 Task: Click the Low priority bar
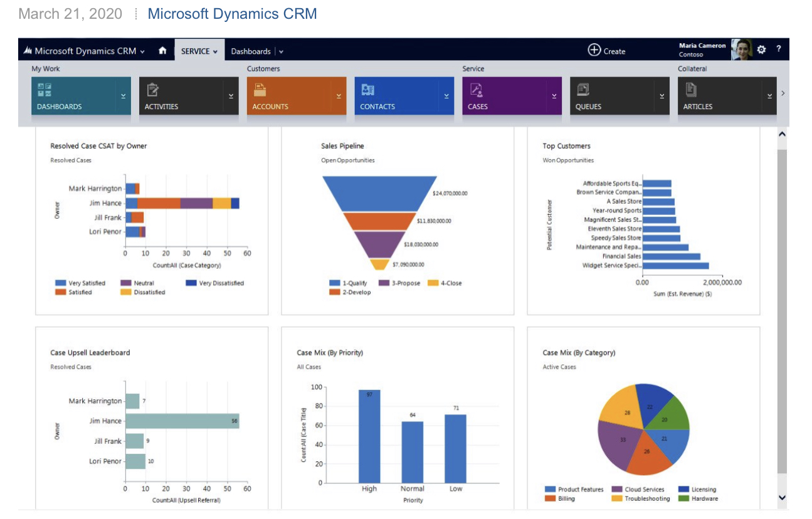click(x=456, y=449)
